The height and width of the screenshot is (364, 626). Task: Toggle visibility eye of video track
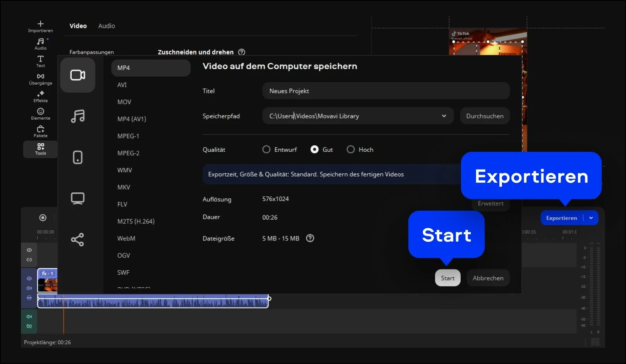pos(29,278)
